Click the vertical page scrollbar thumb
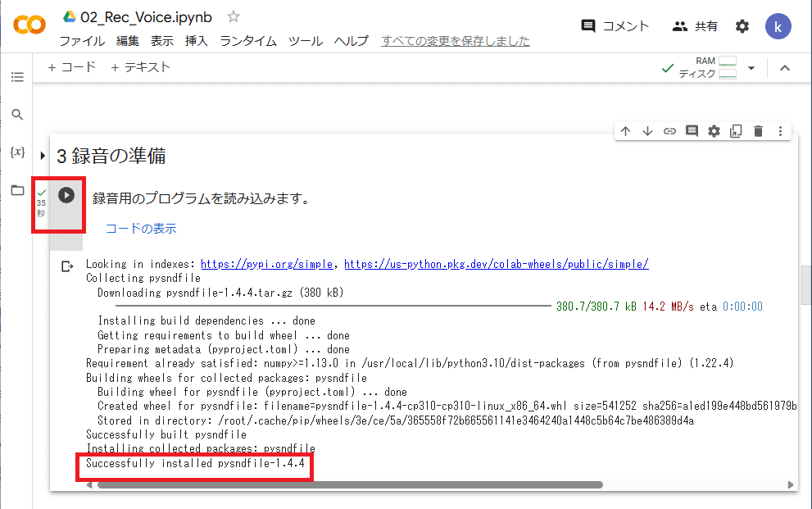 click(806, 284)
